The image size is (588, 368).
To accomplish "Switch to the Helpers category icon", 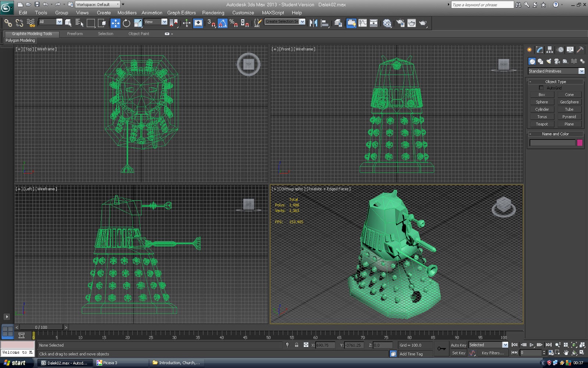I will coord(566,61).
